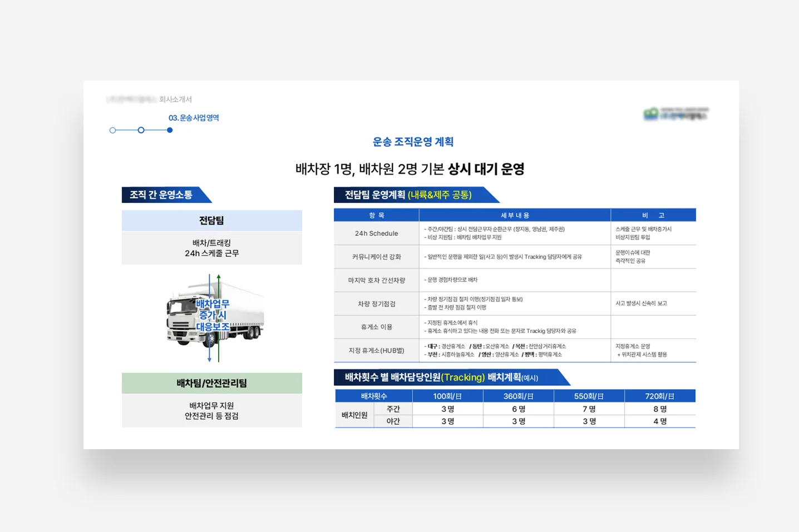Click the '720회/日' column header

tap(660, 396)
